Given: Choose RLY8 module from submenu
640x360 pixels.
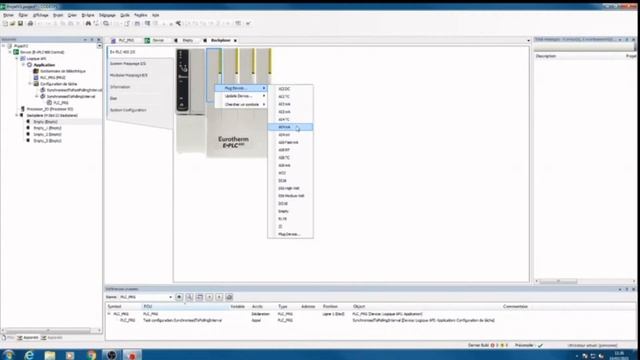Looking at the screenshot, I should [291, 219].
